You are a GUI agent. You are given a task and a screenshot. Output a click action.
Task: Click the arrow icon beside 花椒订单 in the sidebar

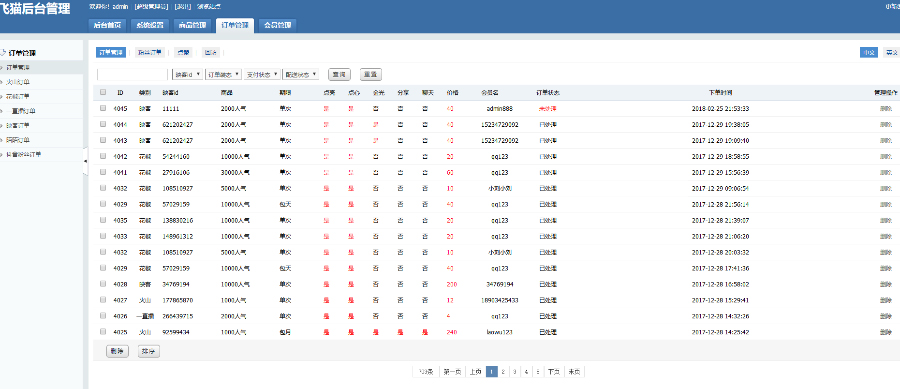click(2, 96)
